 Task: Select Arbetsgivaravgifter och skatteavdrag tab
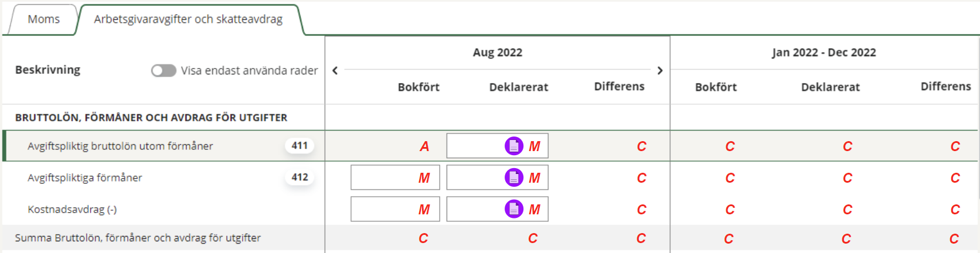pos(188,19)
